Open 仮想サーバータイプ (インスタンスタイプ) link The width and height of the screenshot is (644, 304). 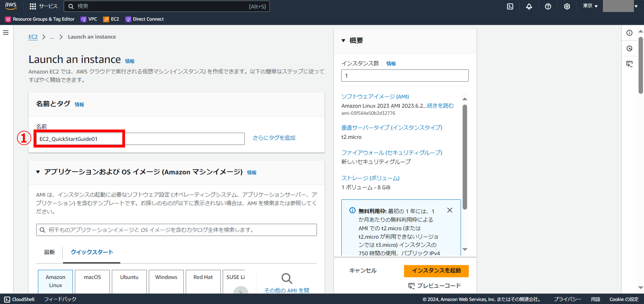pos(392,127)
